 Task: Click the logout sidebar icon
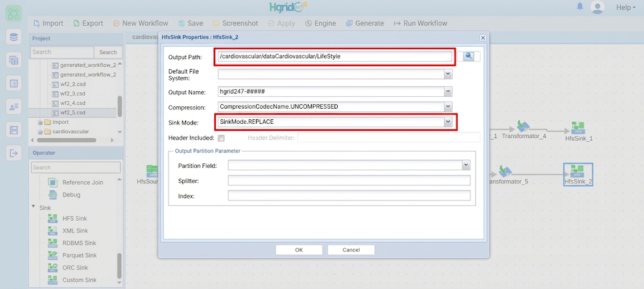click(14, 153)
